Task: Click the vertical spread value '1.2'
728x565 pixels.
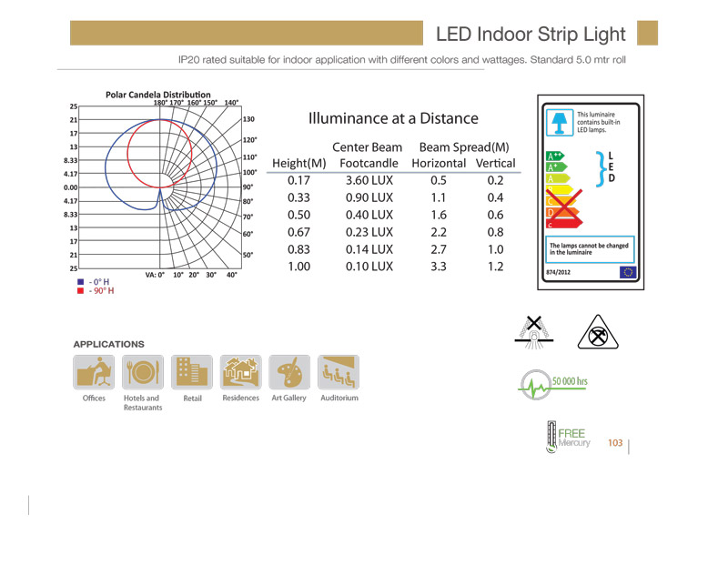Action: pyautogui.click(x=495, y=267)
